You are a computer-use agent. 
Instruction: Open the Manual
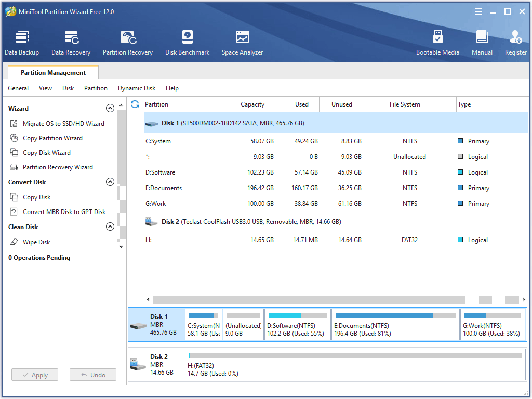point(482,43)
